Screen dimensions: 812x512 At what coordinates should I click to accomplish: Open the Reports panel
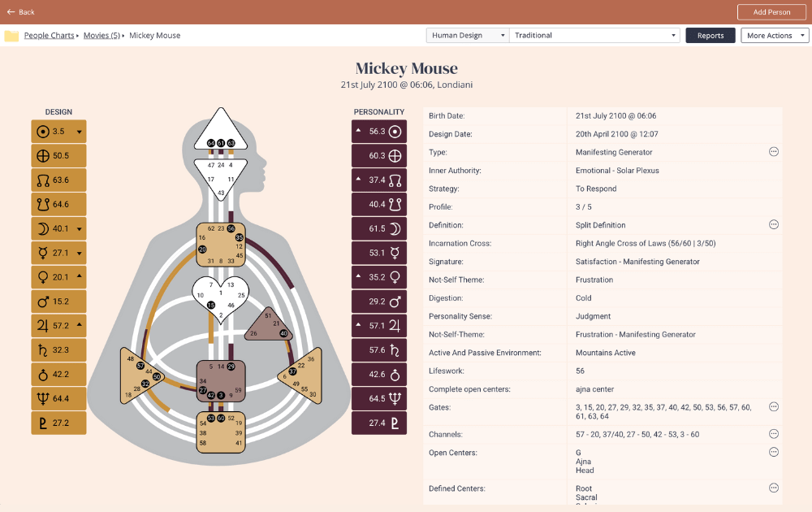pos(710,35)
